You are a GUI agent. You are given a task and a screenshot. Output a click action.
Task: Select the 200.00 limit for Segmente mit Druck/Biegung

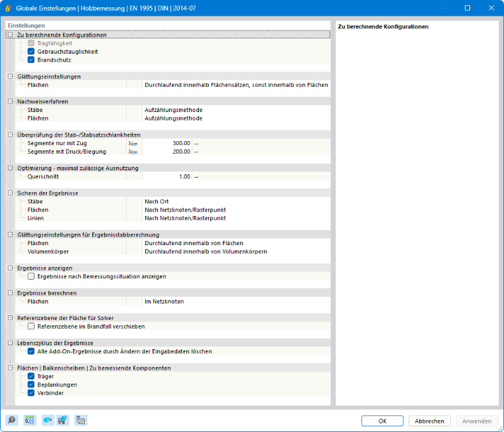167,152
